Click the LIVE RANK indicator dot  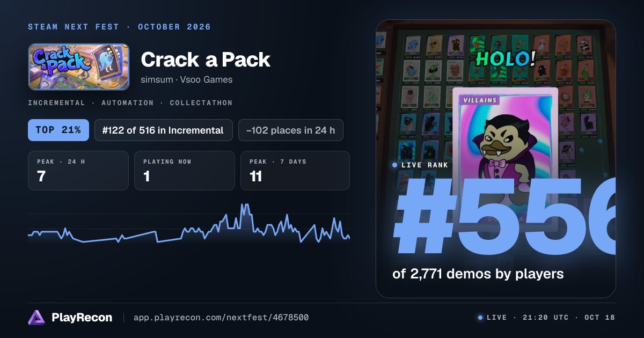click(395, 165)
